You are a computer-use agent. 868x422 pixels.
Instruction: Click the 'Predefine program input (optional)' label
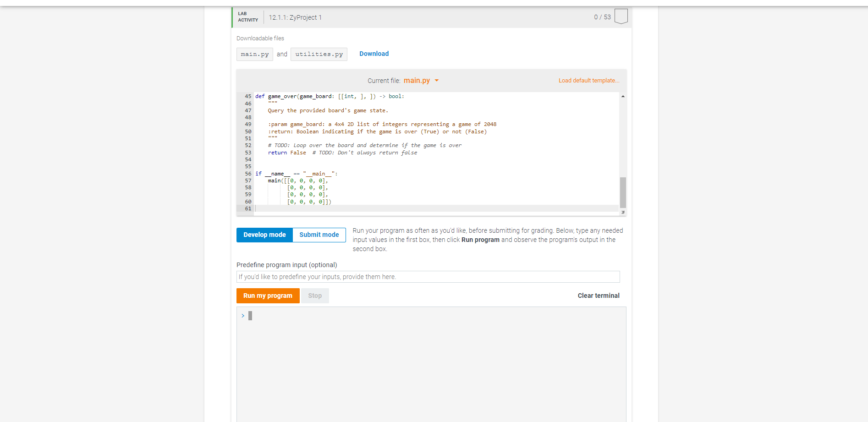(287, 265)
